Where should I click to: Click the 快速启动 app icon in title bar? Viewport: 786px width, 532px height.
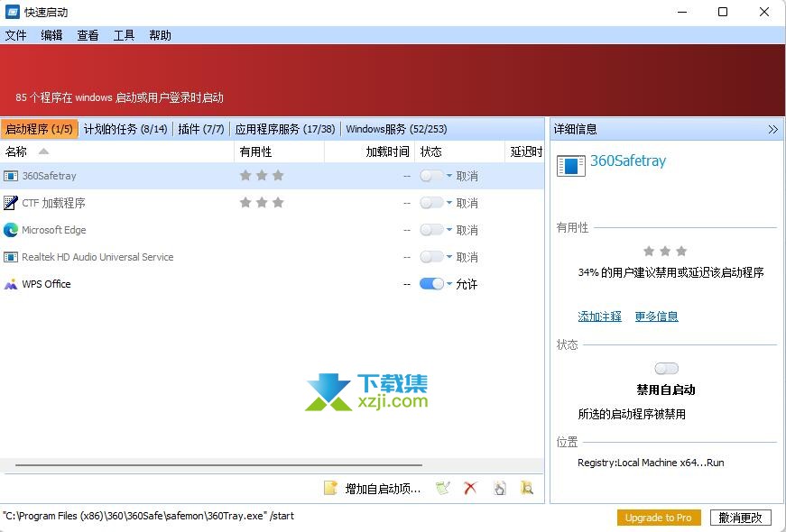coord(12,12)
